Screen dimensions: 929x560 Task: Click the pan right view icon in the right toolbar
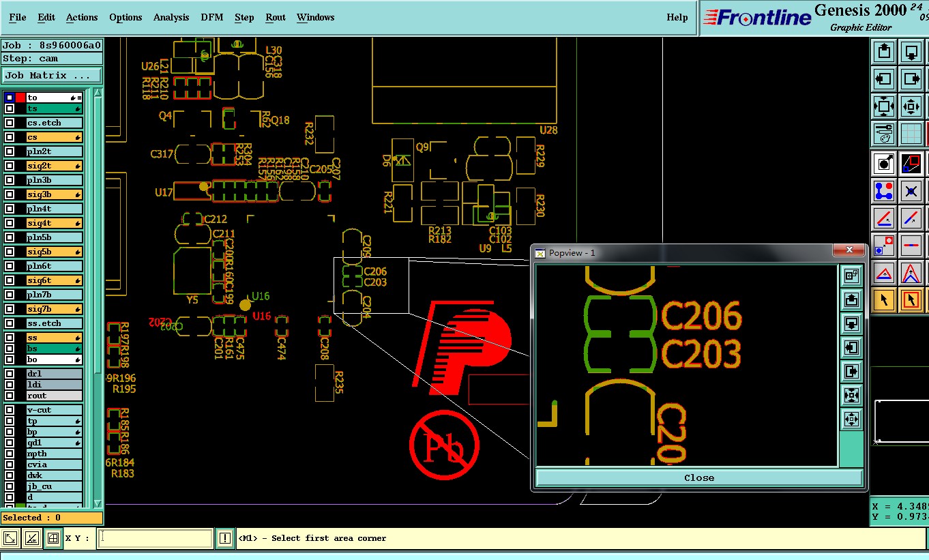(x=912, y=78)
